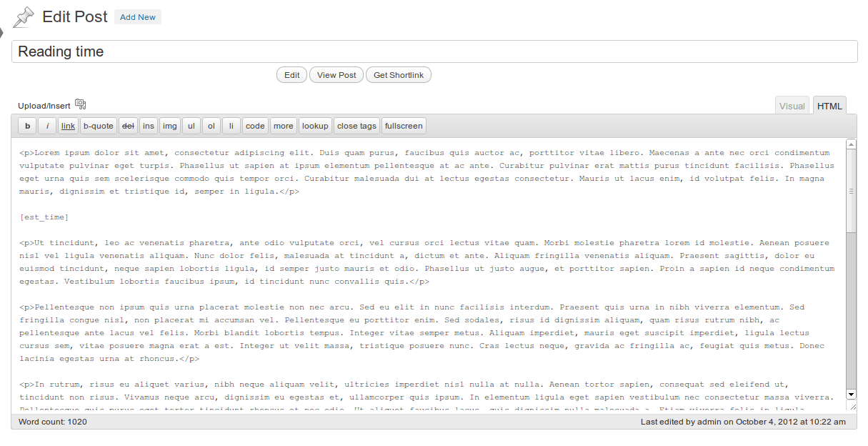This screenshot has height=446, width=868.
Task: Click the Upload/Insert label
Action: tap(44, 106)
